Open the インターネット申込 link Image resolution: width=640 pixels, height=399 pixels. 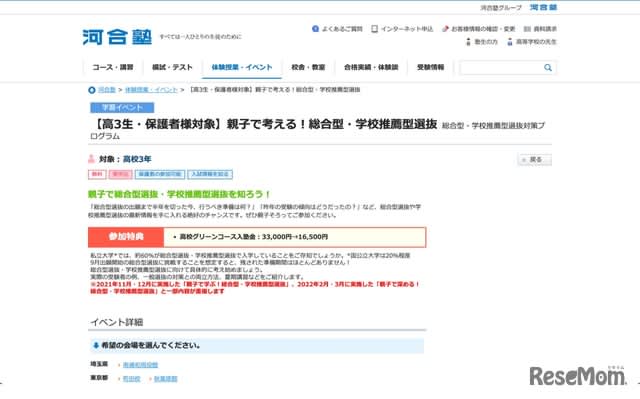[x=407, y=29]
